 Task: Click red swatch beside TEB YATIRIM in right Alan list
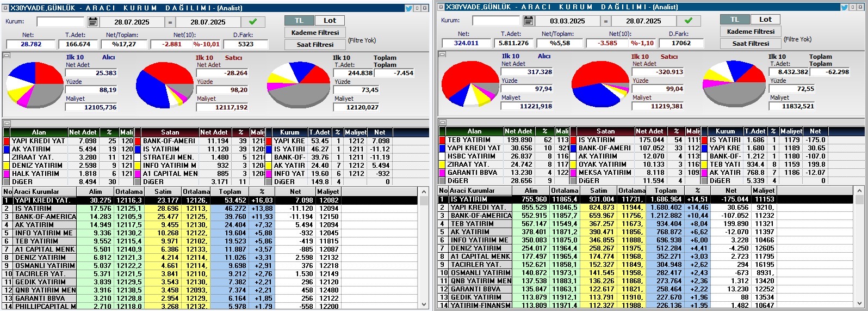[x=442, y=140]
